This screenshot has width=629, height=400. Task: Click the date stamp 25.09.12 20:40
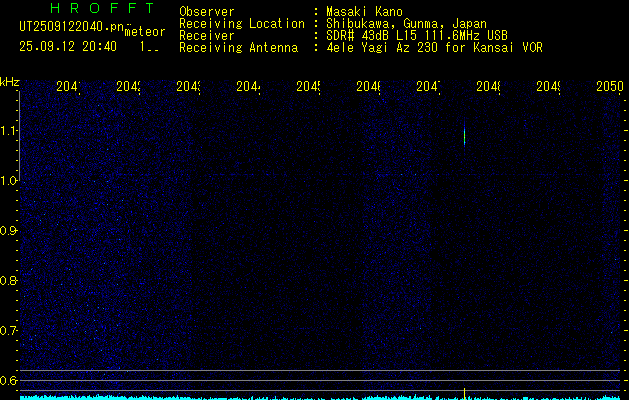[68, 47]
